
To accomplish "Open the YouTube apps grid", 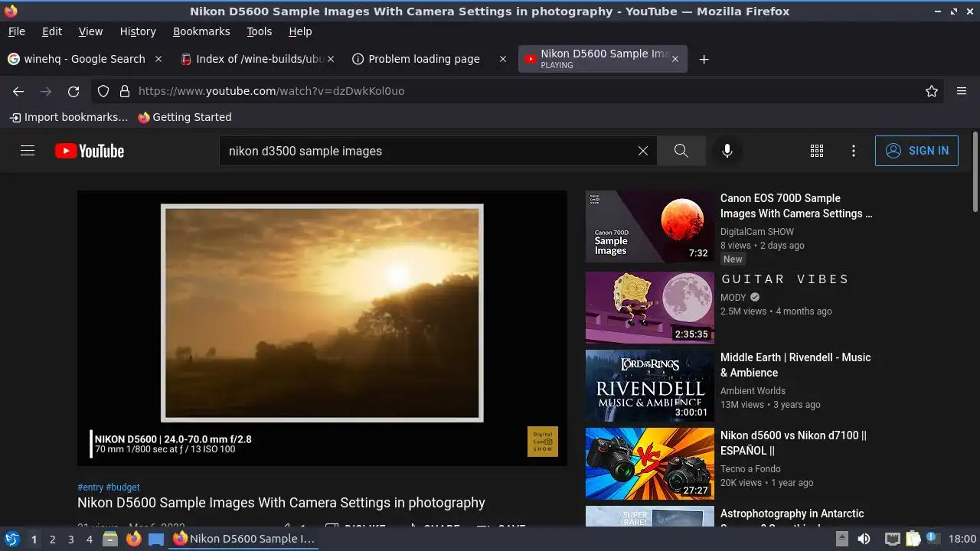I will [x=817, y=151].
